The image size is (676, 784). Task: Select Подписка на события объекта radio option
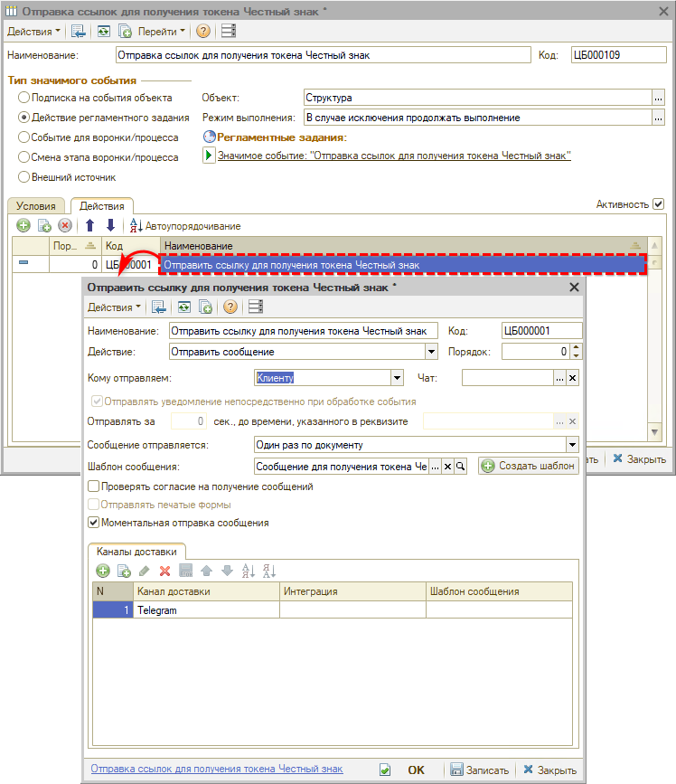(23, 98)
